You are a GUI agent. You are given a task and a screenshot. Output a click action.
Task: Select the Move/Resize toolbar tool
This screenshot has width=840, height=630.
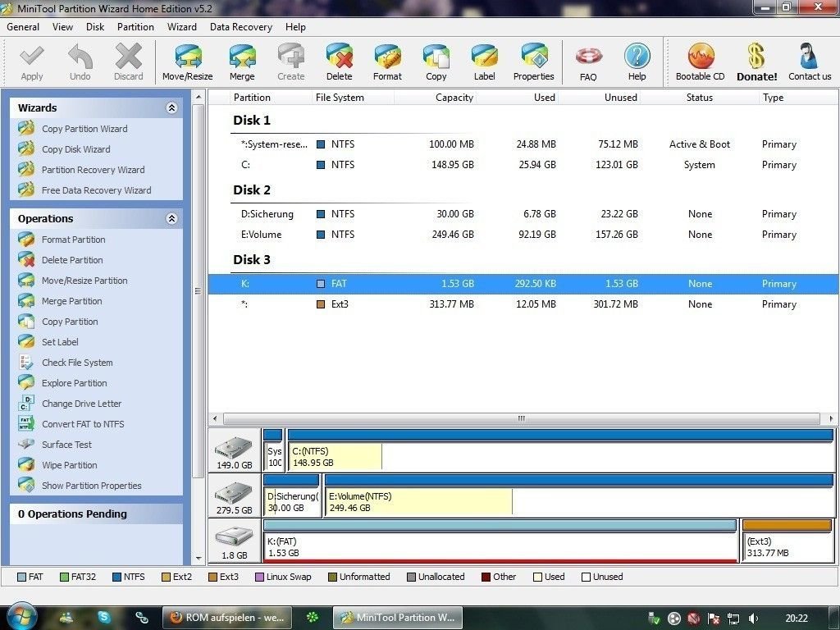pos(188,62)
